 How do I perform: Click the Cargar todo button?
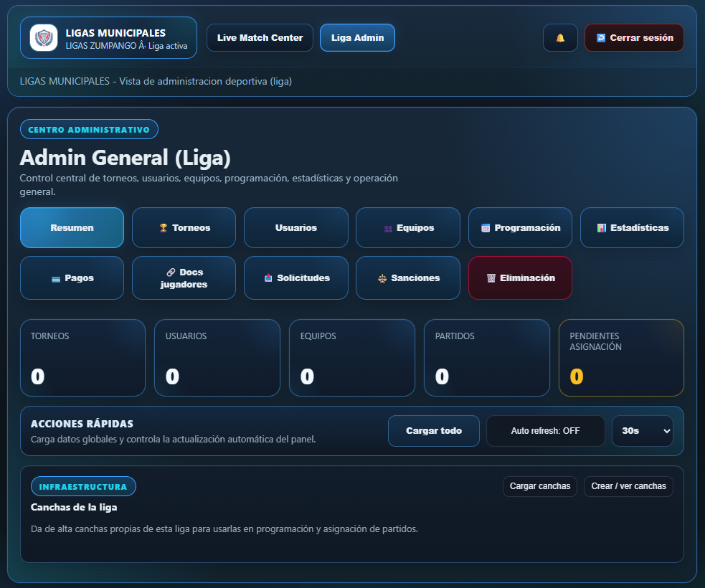click(433, 431)
